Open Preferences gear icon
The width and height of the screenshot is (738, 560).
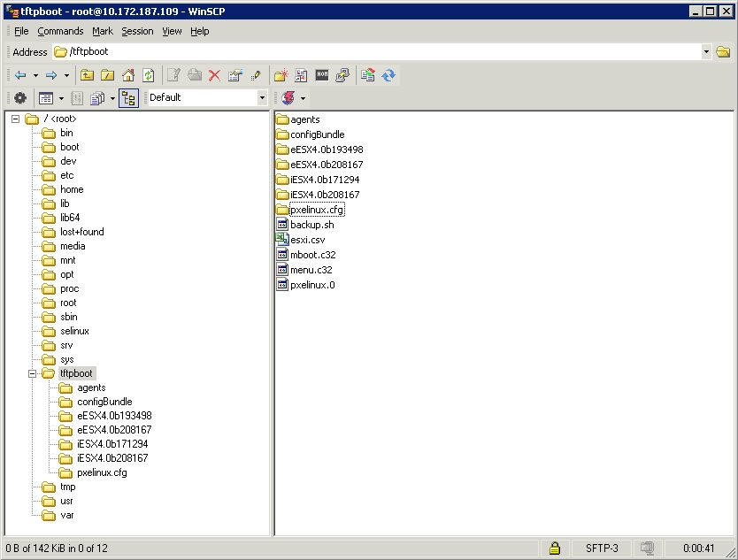click(x=20, y=98)
